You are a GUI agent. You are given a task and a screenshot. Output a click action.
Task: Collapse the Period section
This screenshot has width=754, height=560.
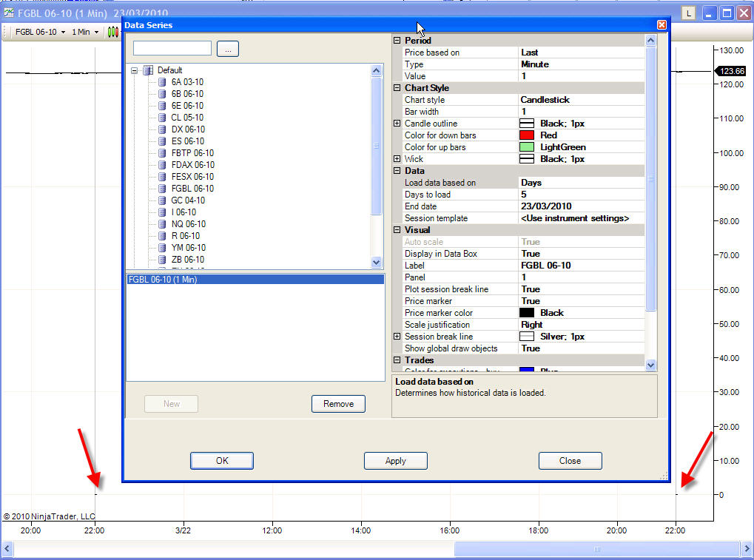397,41
